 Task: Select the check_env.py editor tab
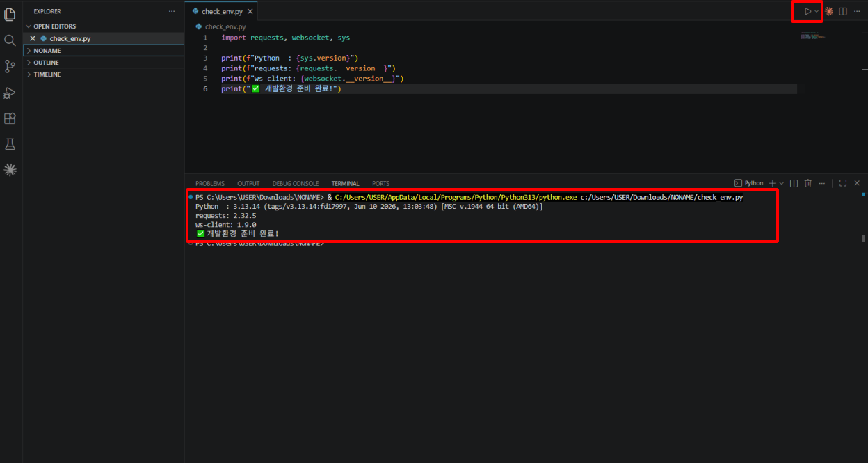tap(222, 11)
